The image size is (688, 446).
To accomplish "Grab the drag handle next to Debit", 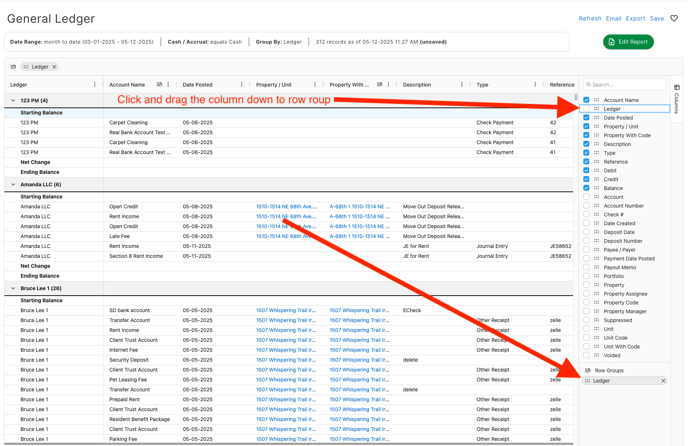I will pos(596,170).
